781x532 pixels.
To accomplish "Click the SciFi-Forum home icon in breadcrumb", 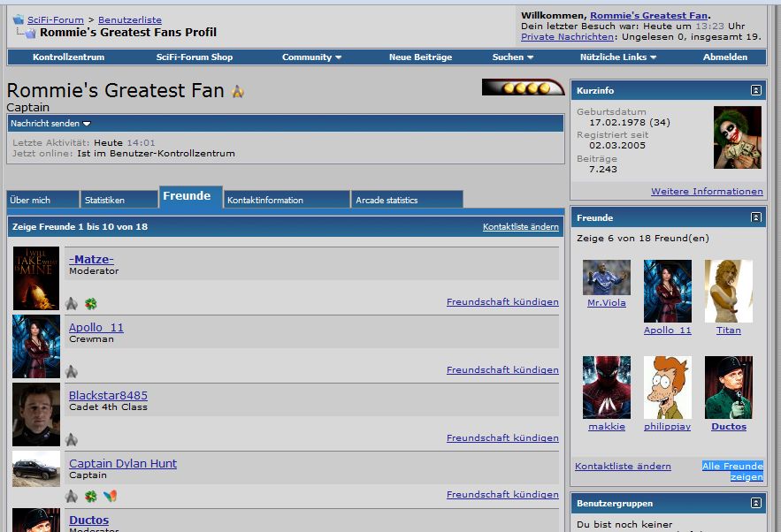I will [18, 19].
